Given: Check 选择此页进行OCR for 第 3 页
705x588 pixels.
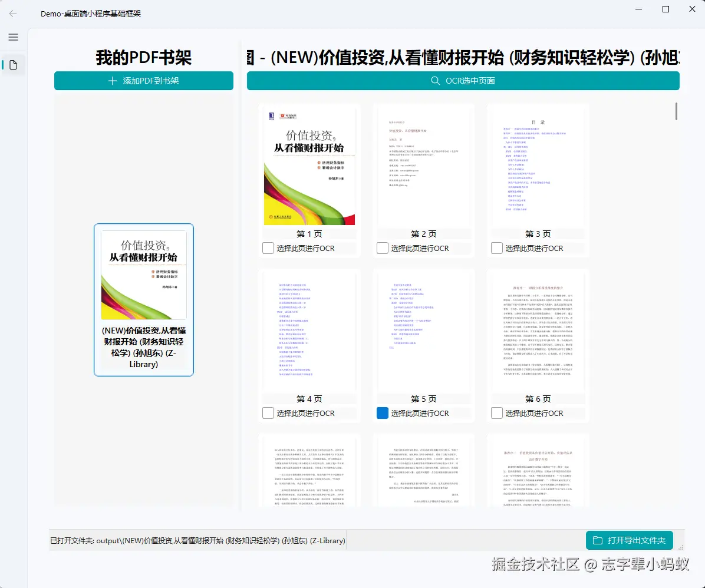Looking at the screenshot, I should [497, 248].
